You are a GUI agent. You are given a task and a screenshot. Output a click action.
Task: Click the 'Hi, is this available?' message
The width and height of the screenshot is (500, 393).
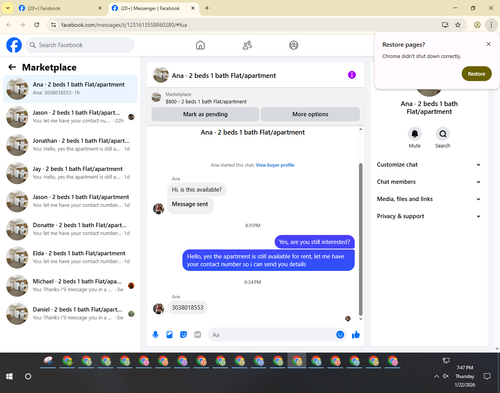(197, 190)
